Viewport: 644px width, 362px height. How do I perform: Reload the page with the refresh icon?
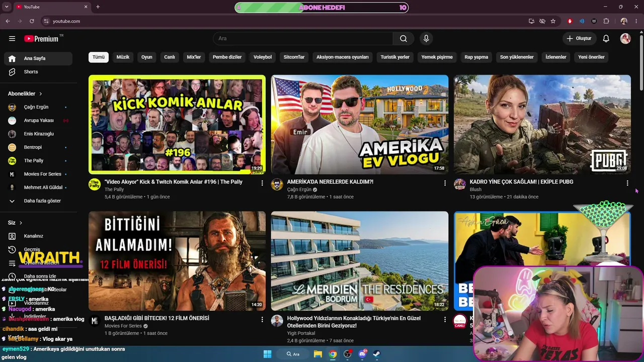[x=32, y=21]
